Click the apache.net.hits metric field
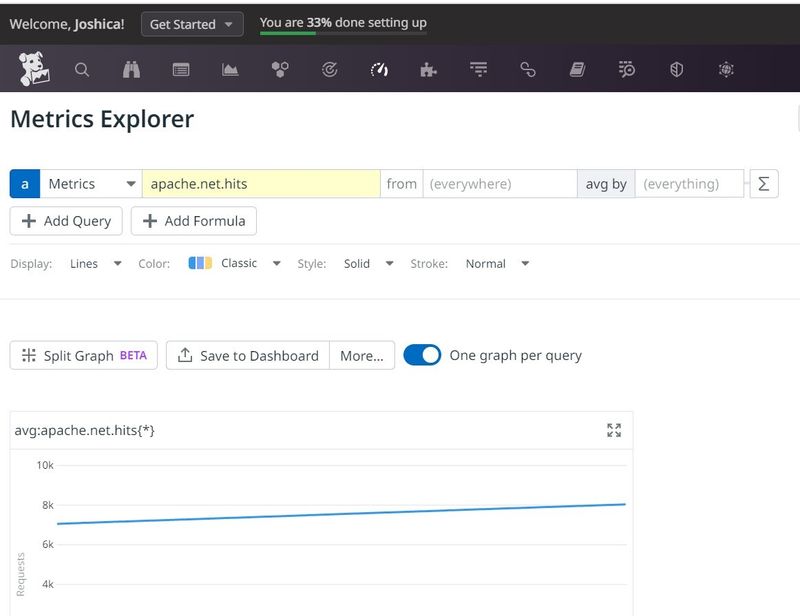800x616 pixels. point(261,184)
